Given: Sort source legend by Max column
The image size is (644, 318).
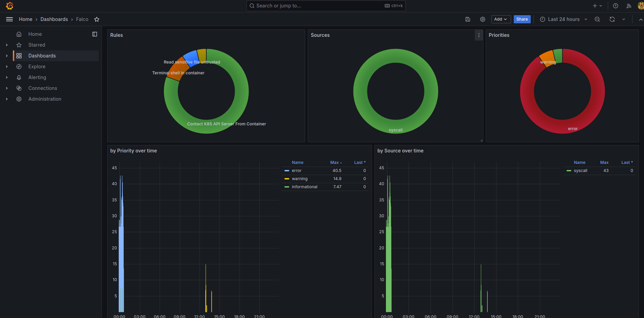Looking at the screenshot, I should pyautogui.click(x=604, y=163).
